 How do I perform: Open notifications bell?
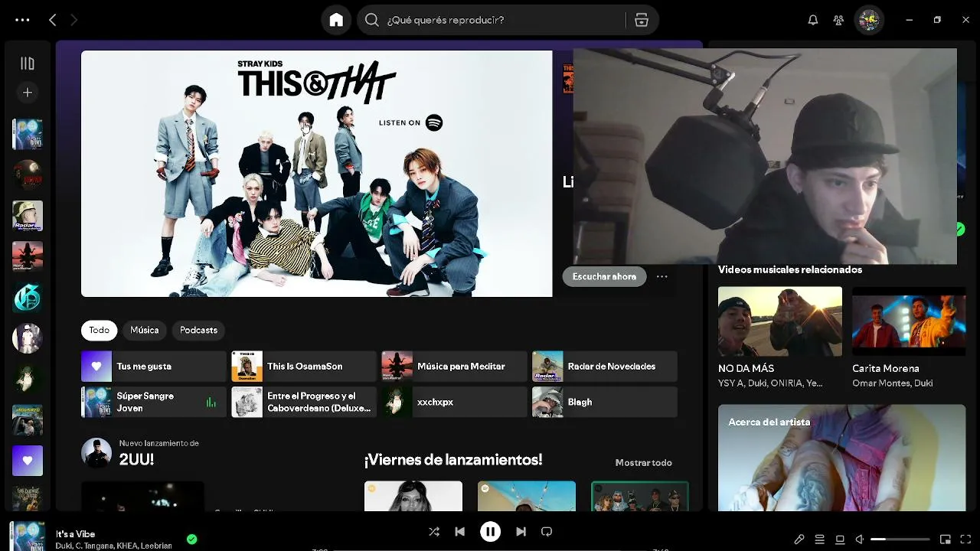pos(813,20)
